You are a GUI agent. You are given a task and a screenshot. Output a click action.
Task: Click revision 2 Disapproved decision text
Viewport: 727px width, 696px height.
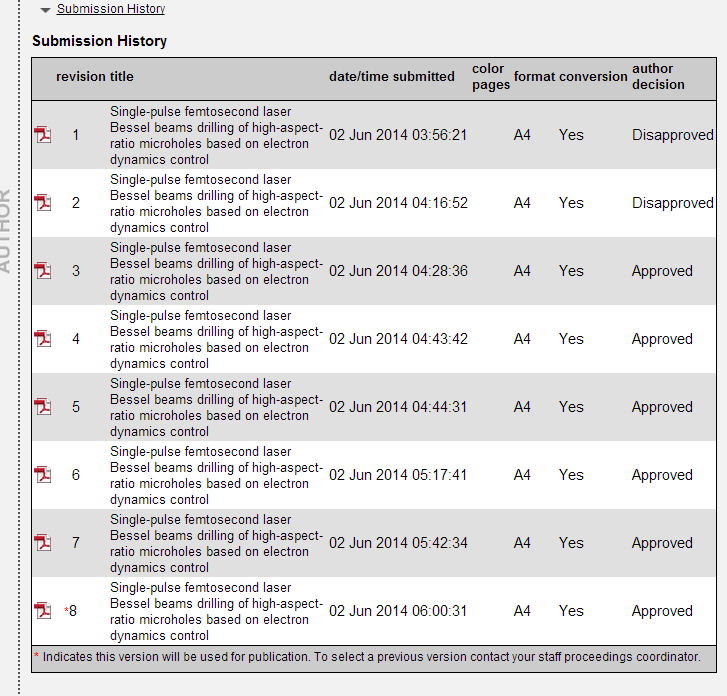coord(672,203)
